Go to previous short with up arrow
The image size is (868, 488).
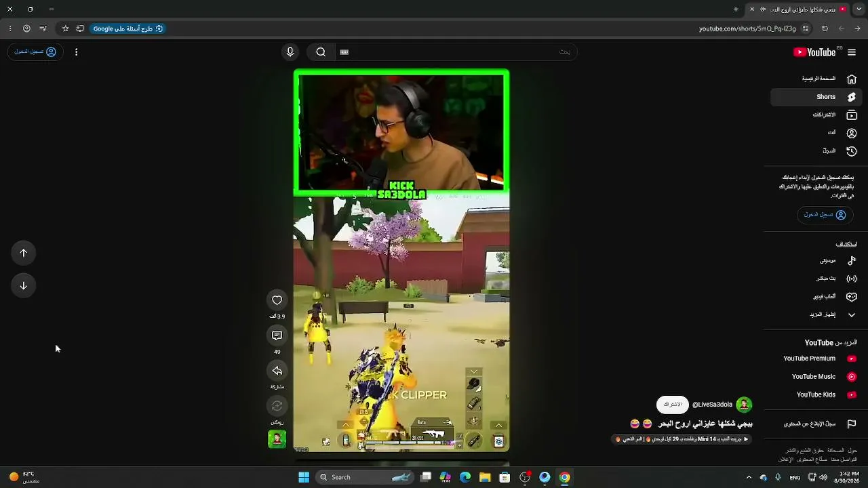click(x=23, y=253)
